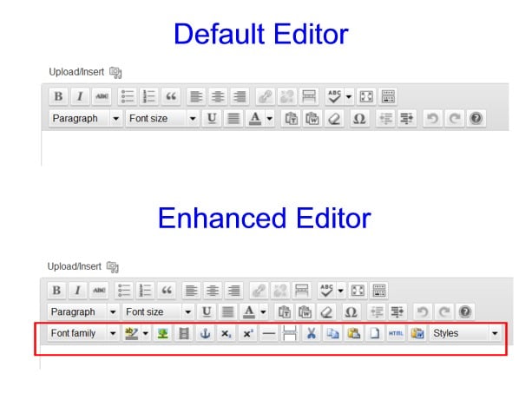532x393 pixels.
Task: Open text color picker arrow in Default Editor
Action: pyautogui.click(x=269, y=118)
